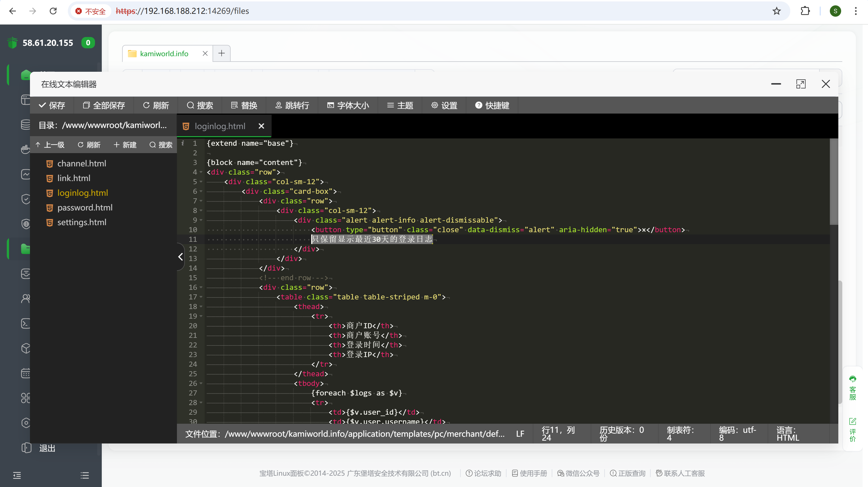Add a new file manager tab
The image size is (868, 487).
pyautogui.click(x=221, y=53)
